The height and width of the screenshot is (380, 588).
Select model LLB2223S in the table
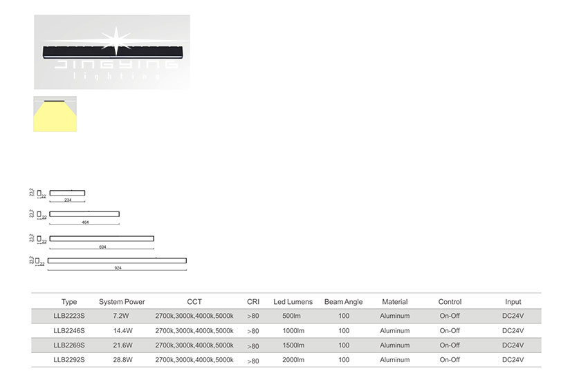pos(69,316)
